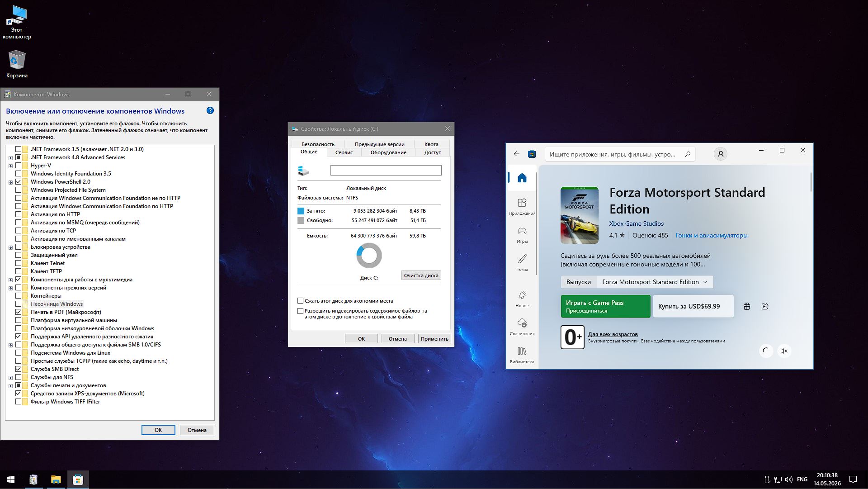Expand Службы для NFS node
This screenshot has height=489, width=868.
click(x=10, y=378)
